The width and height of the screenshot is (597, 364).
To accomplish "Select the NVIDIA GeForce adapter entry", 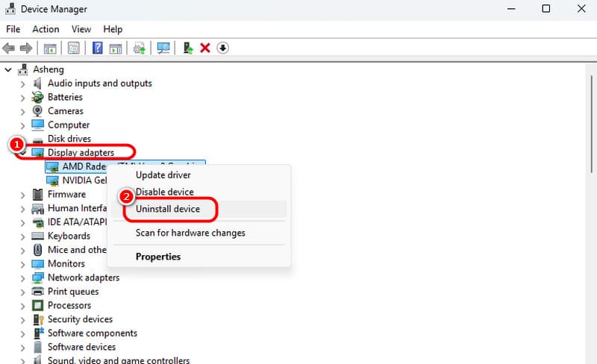I will click(x=84, y=181).
